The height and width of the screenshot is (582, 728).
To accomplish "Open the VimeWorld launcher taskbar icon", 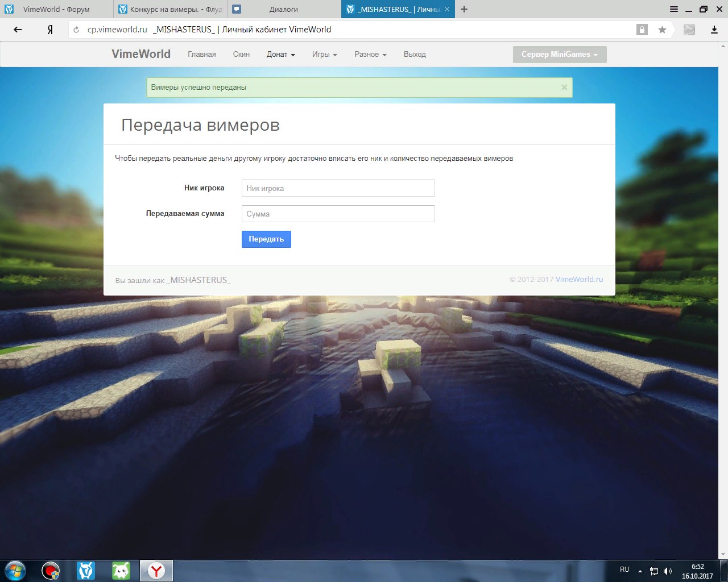I will click(x=86, y=571).
